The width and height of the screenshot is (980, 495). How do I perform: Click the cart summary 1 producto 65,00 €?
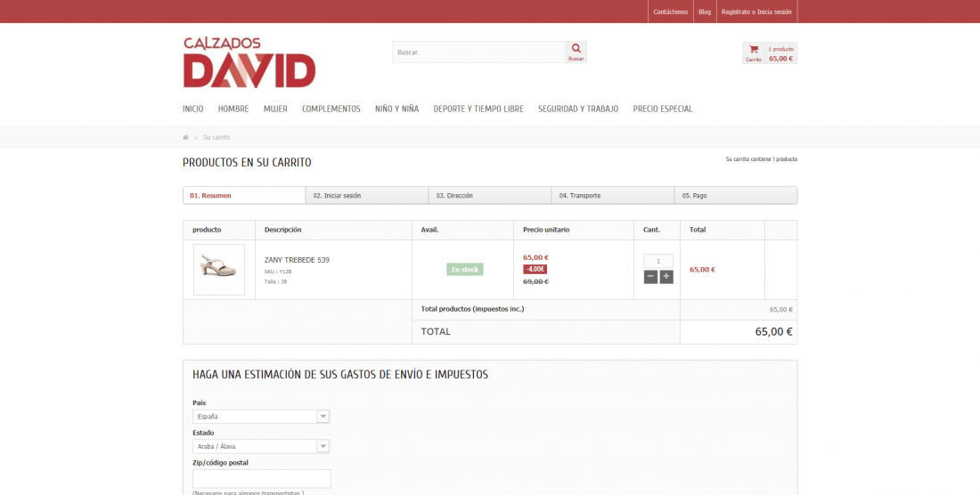(780, 53)
